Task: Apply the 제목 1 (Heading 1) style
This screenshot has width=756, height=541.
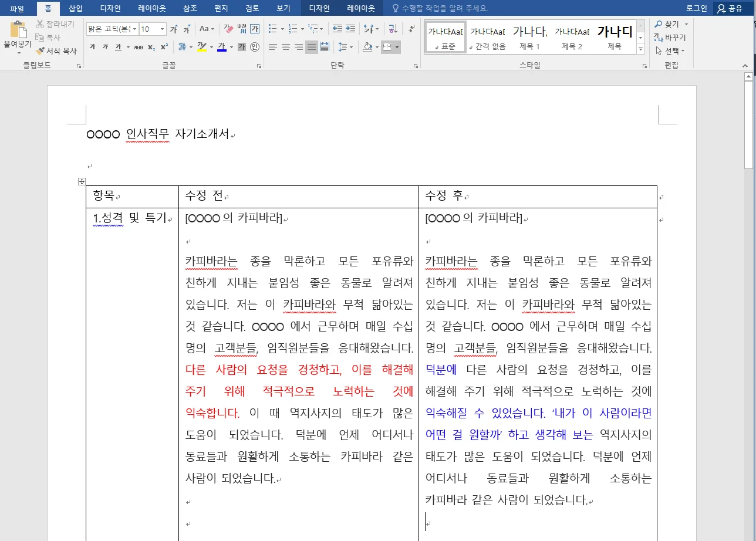Action: coord(530,38)
